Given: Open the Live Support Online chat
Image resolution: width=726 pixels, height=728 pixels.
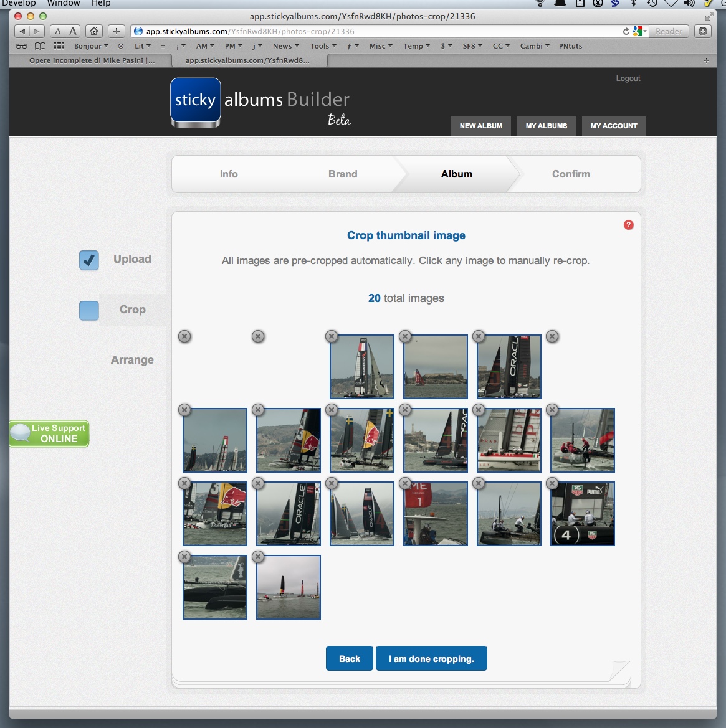Looking at the screenshot, I should (49, 433).
